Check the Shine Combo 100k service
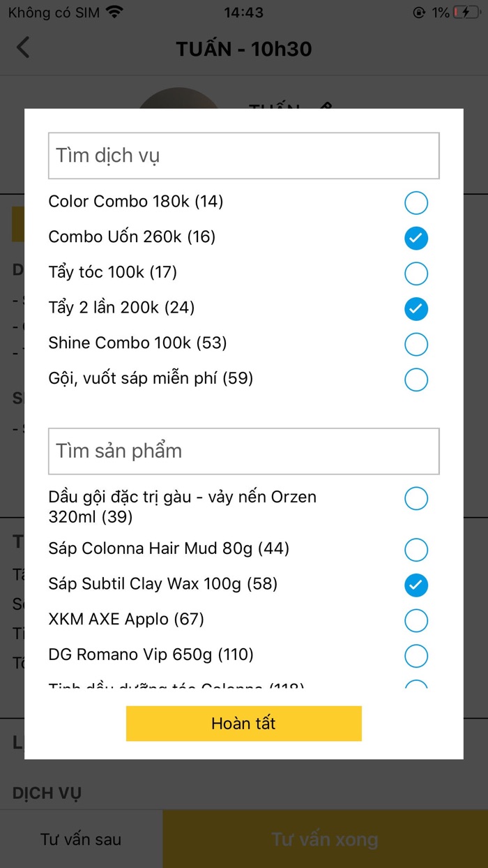 tap(415, 344)
